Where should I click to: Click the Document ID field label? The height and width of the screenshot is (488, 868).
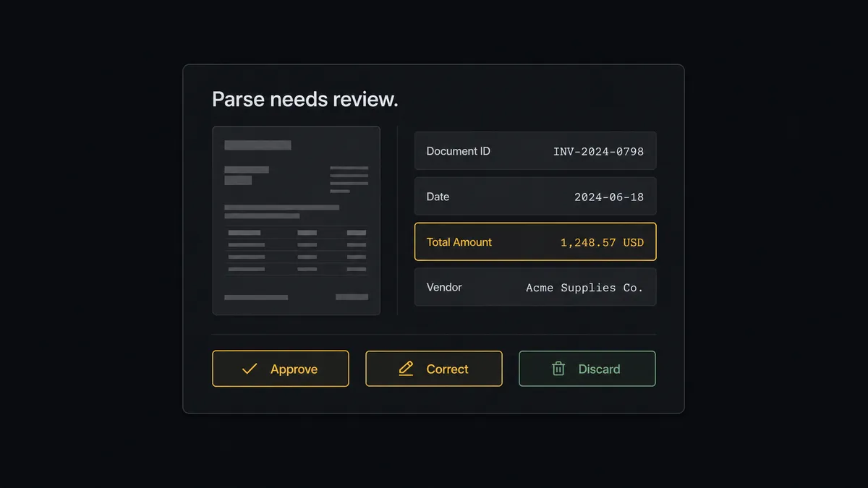pos(458,151)
